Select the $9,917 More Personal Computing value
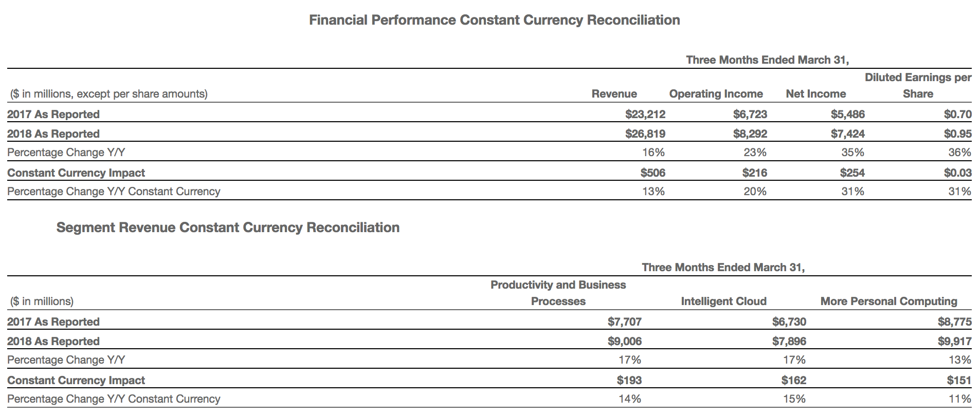The height and width of the screenshot is (416, 980). [954, 341]
